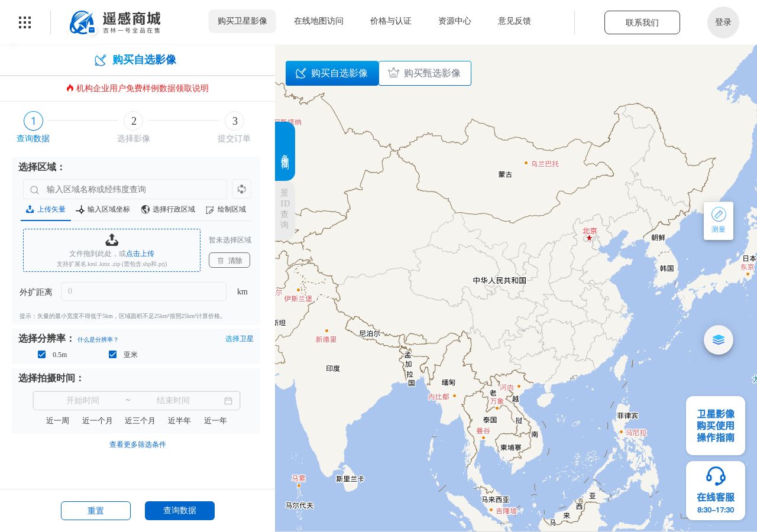The width and height of the screenshot is (757, 532).
Task: Select the 购买甄选影像 map tab
Action: (425, 73)
